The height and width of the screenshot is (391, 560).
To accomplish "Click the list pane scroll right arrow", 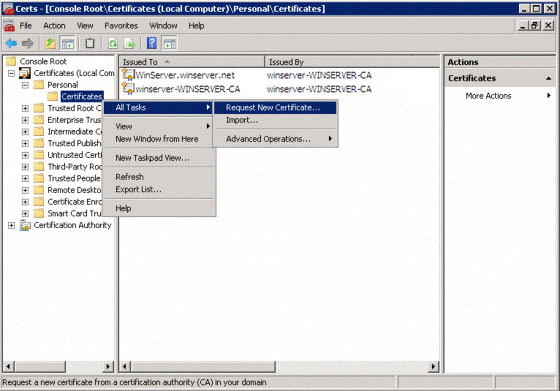I will click(x=434, y=366).
